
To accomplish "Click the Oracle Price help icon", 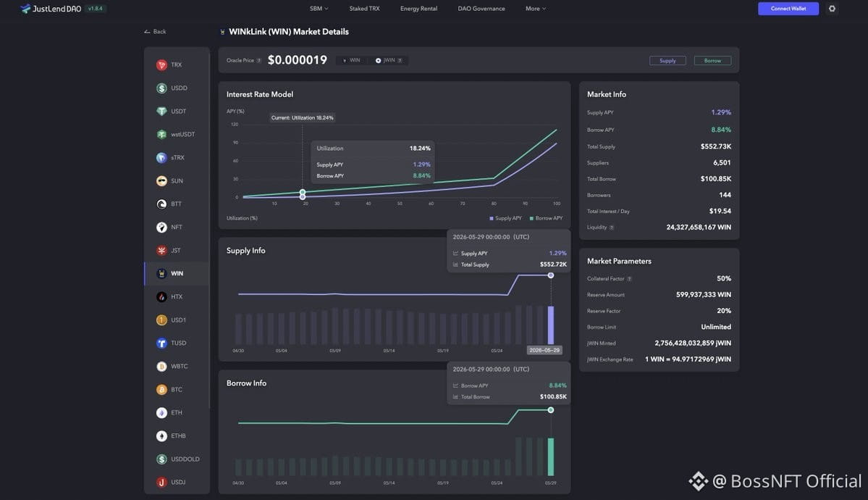I will pyautogui.click(x=259, y=60).
